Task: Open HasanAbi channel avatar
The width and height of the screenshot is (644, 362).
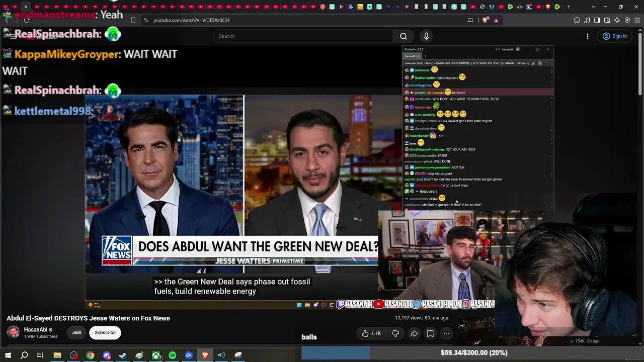Action: click(13, 332)
